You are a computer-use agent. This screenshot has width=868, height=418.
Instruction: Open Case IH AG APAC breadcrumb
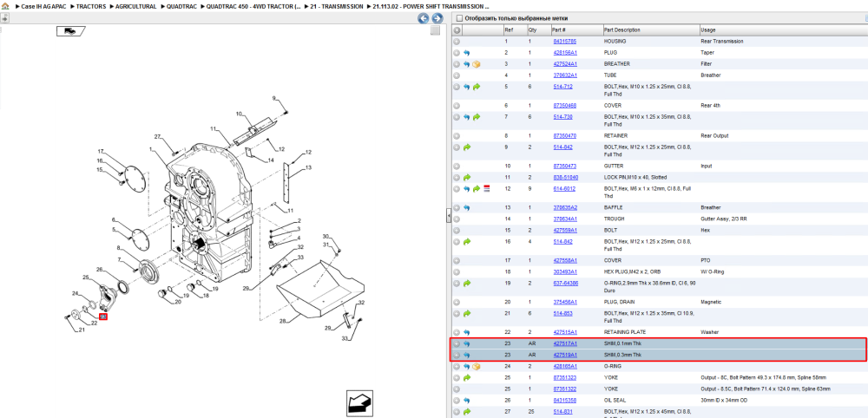click(x=43, y=7)
